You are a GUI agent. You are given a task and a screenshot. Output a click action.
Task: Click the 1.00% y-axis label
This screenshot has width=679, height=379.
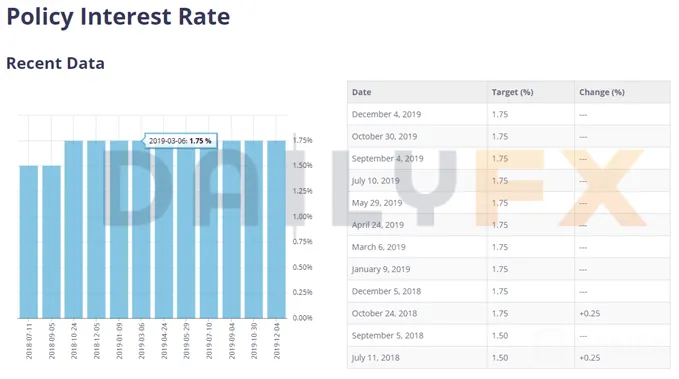tap(302, 216)
